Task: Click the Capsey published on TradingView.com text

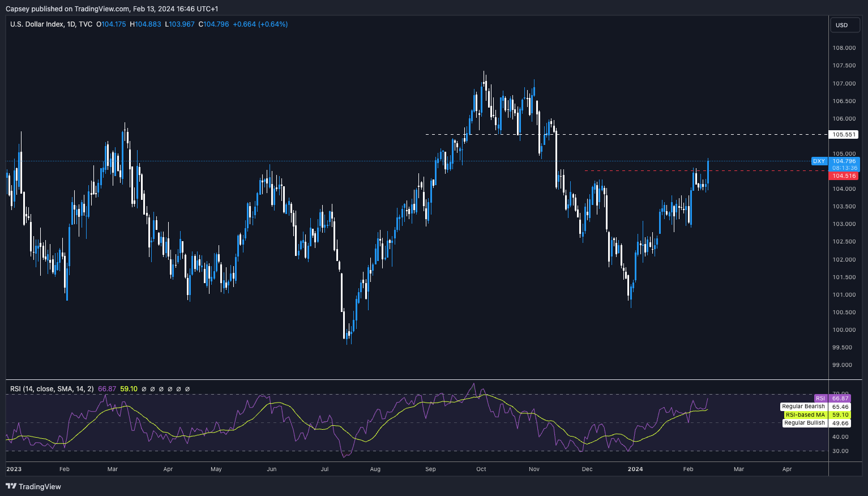Action: 112,8
